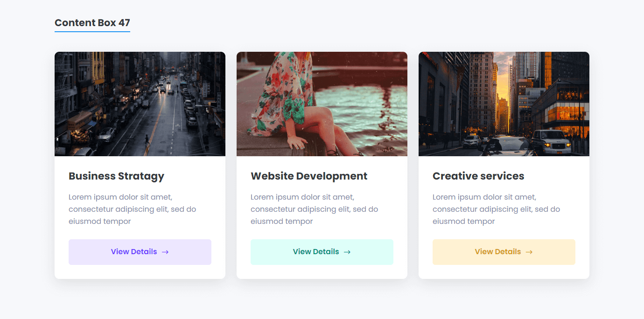Screen dimensions: 644x319
Task: Click description text under Business Stratagy
Action: 133,209
